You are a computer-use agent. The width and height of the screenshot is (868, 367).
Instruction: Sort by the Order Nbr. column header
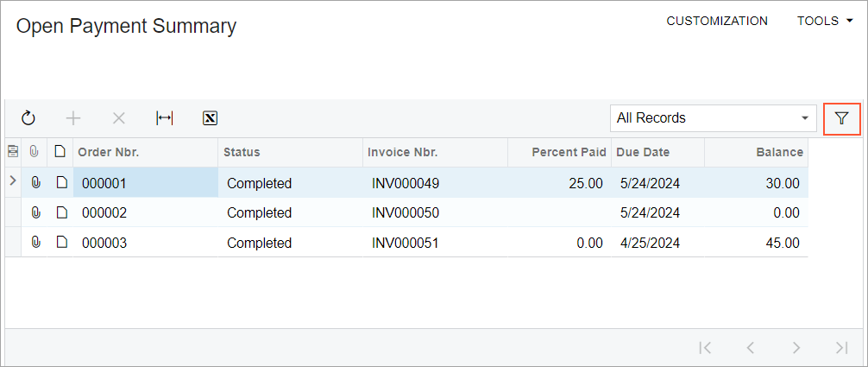[x=109, y=152]
